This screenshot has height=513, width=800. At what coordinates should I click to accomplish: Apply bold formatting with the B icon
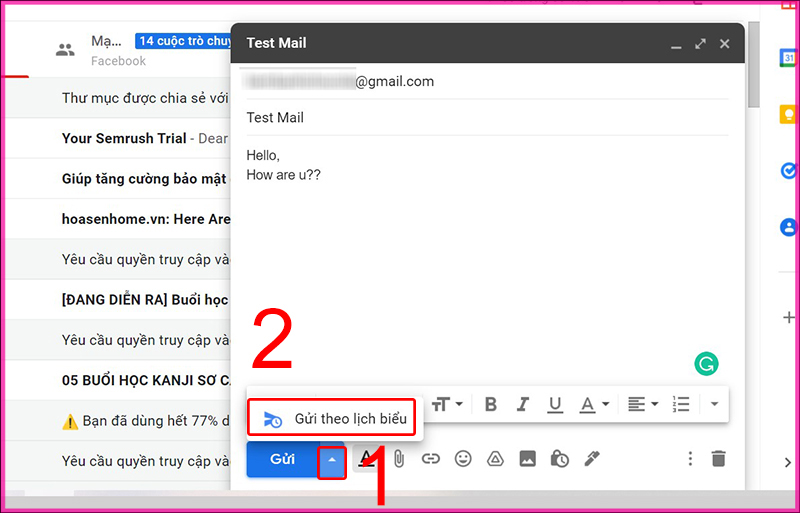click(x=491, y=405)
